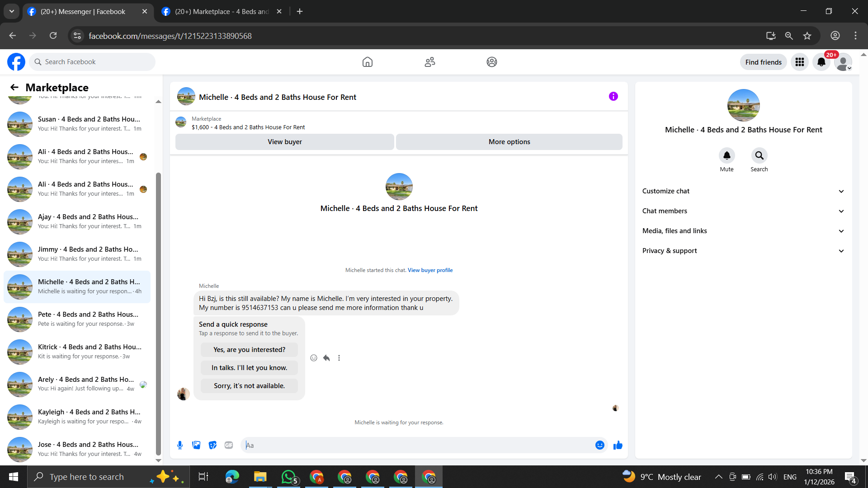Open View buyer profile link
Viewport: 868px width, 488px height.
pyautogui.click(x=430, y=270)
